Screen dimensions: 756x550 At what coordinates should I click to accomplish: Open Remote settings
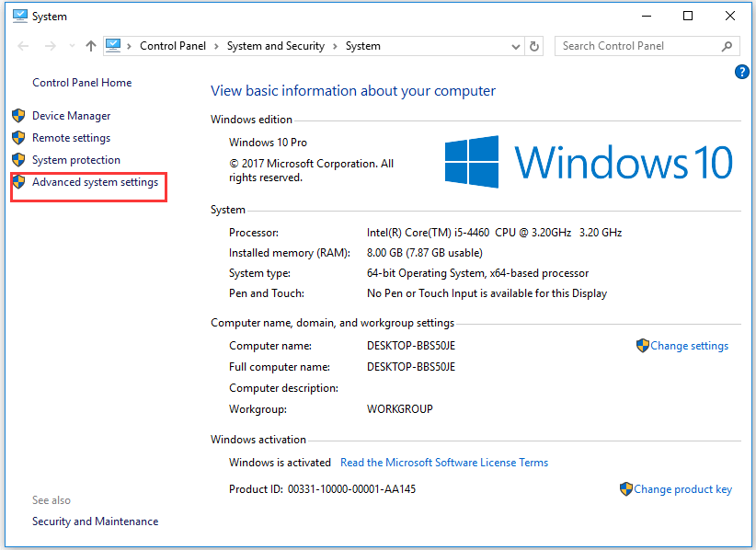point(72,138)
